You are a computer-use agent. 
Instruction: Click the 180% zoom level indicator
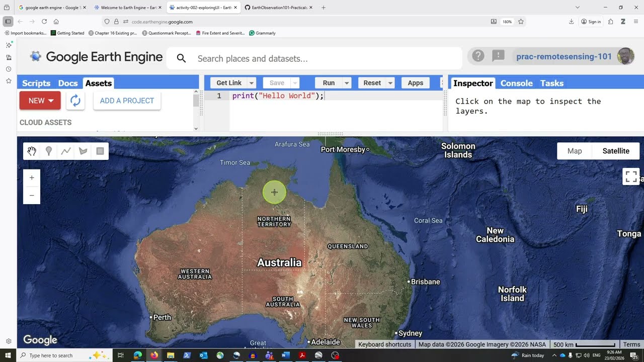coord(507,22)
